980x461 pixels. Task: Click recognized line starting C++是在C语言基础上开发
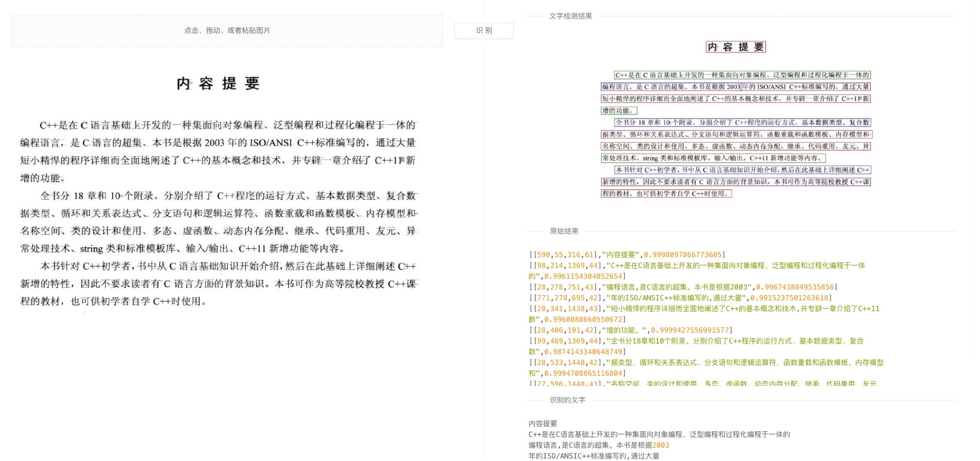659,434
